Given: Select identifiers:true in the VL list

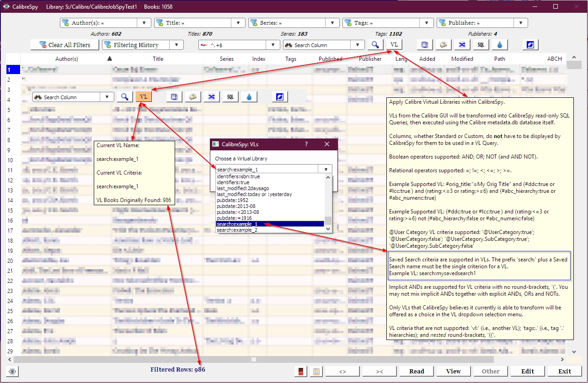Looking at the screenshot, I should pos(270,182).
